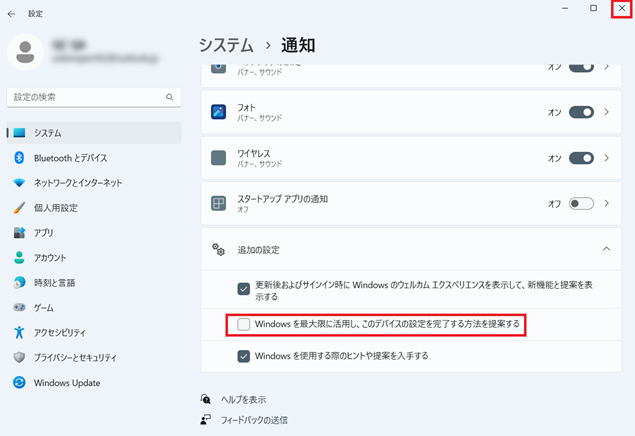The width and height of the screenshot is (635, 436).
Task: Open the システム category in sidebar
Action: coord(94,133)
